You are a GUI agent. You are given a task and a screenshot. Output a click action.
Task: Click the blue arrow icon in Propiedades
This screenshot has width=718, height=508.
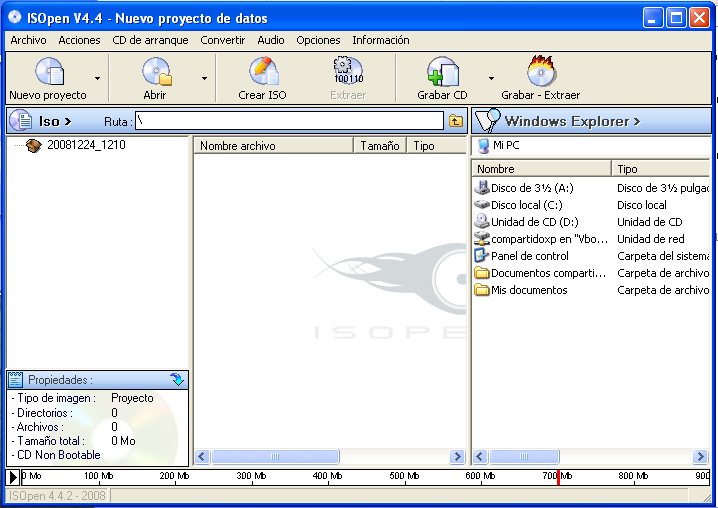(177, 379)
